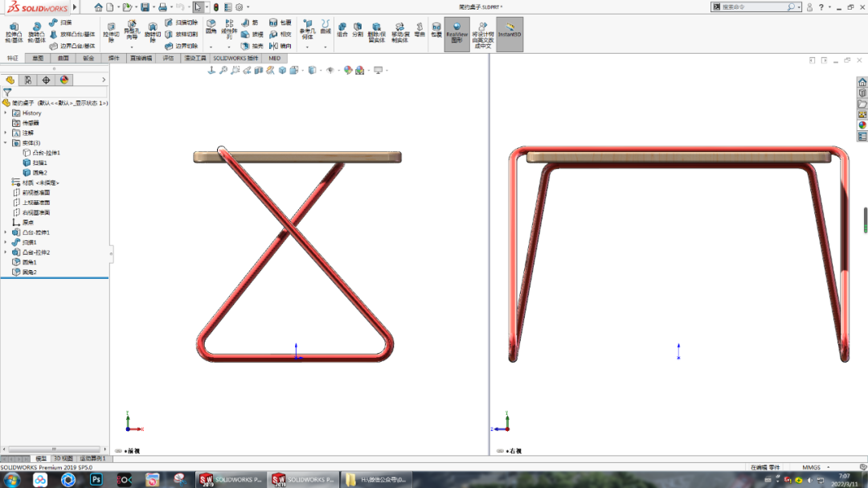Viewport: 868px width, 488px height.
Task: Select the Wrap (包覆) tool
Action: pos(280,23)
